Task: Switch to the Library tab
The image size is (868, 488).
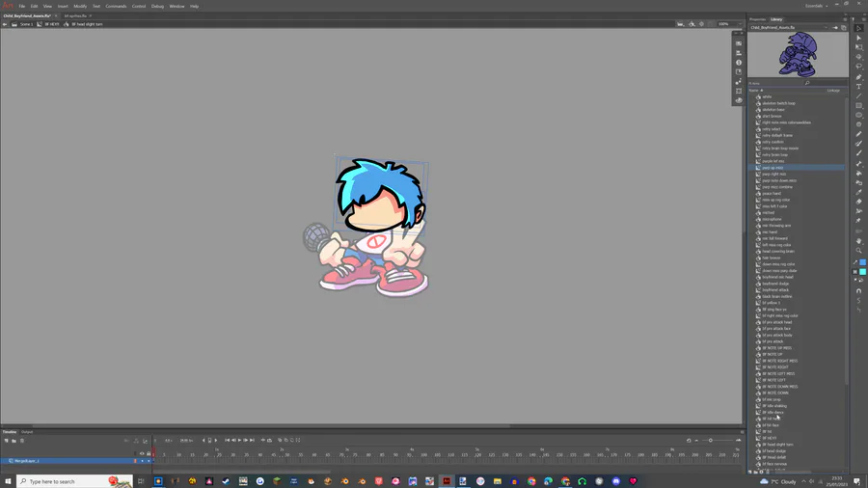Action: click(776, 19)
